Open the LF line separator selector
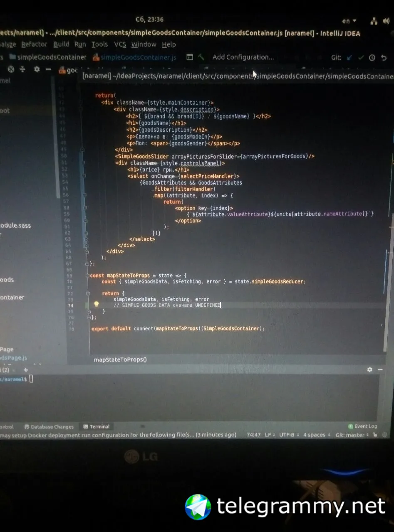The width and height of the screenshot is (394, 532). click(x=270, y=435)
